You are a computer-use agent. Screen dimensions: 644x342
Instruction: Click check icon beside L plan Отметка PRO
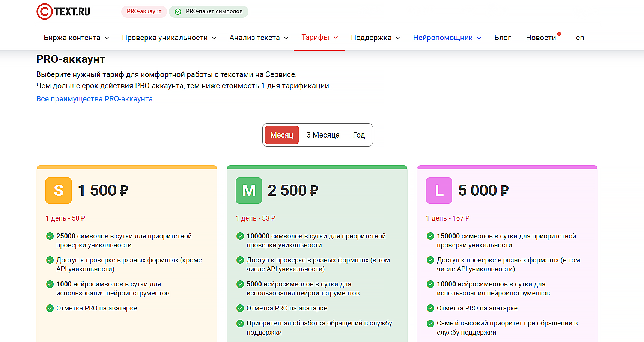pyautogui.click(x=430, y=308)
